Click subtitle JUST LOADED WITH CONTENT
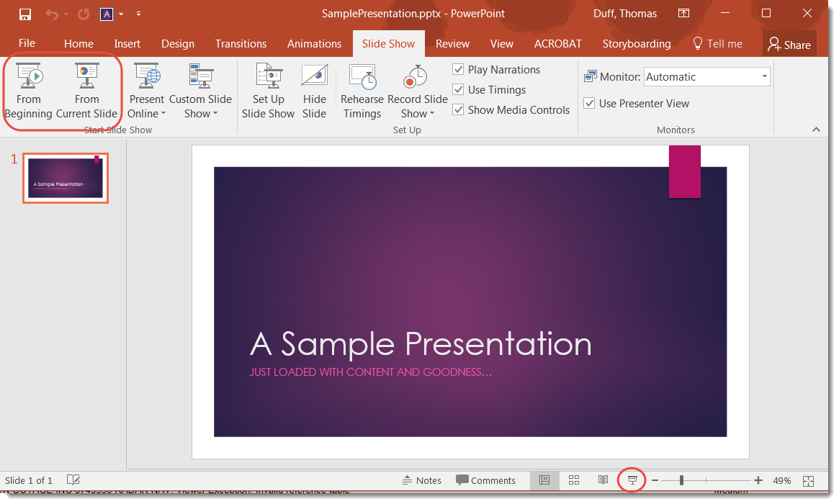Screen dimensions: 839x504 [x=370, y=372]
